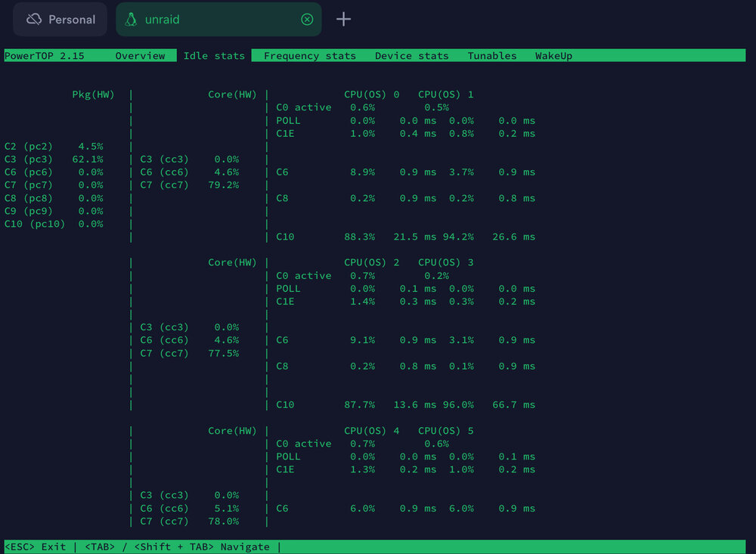
Task: Click the Pkg(HW) column header
Action: coord(93,94)
